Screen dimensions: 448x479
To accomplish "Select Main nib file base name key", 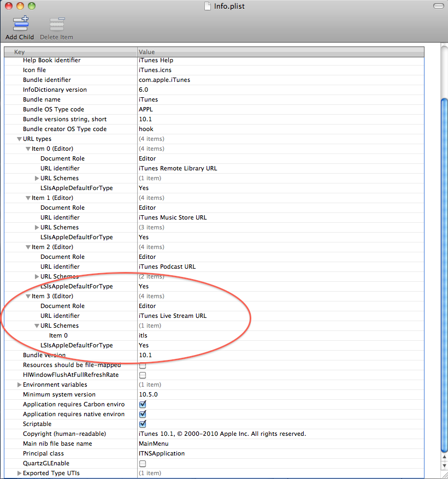I will click(x=57, y=443).
